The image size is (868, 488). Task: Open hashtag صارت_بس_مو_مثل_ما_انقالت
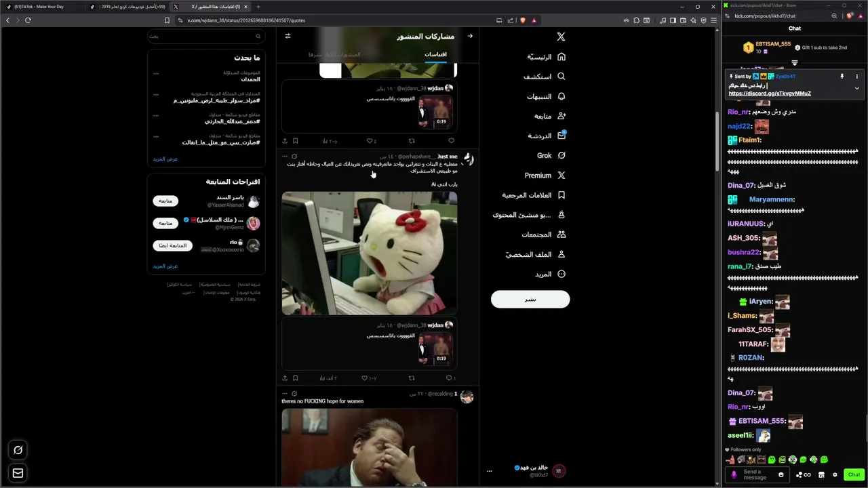(221, 142)
